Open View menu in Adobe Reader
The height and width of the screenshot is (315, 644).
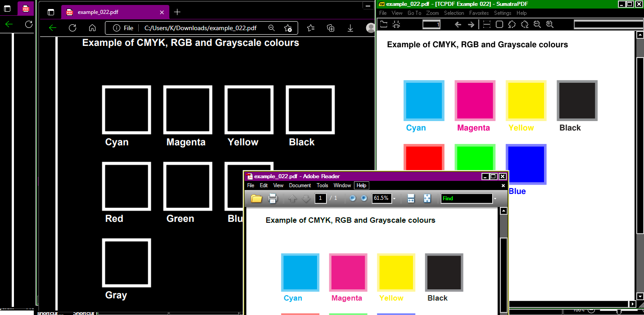point(278,185)
